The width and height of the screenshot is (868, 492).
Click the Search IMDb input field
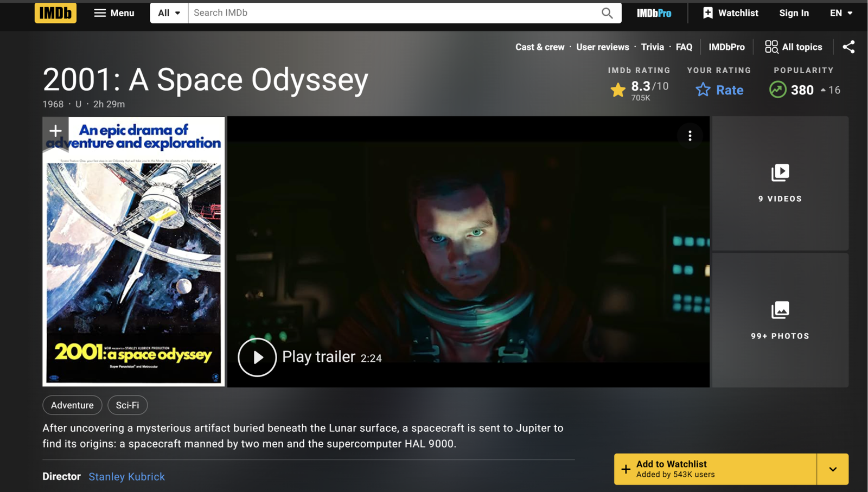point(394,13)
